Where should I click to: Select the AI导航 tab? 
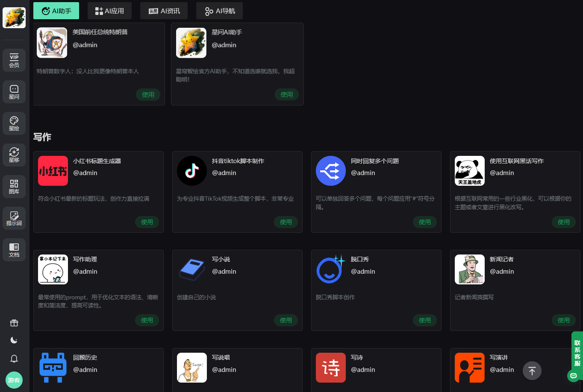coord(219,11)
